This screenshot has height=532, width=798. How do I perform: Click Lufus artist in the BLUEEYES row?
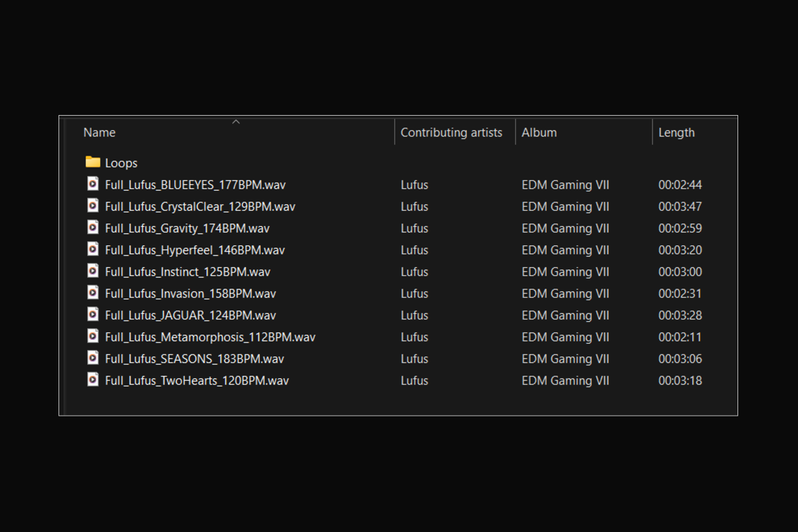[x=414, y=185]
